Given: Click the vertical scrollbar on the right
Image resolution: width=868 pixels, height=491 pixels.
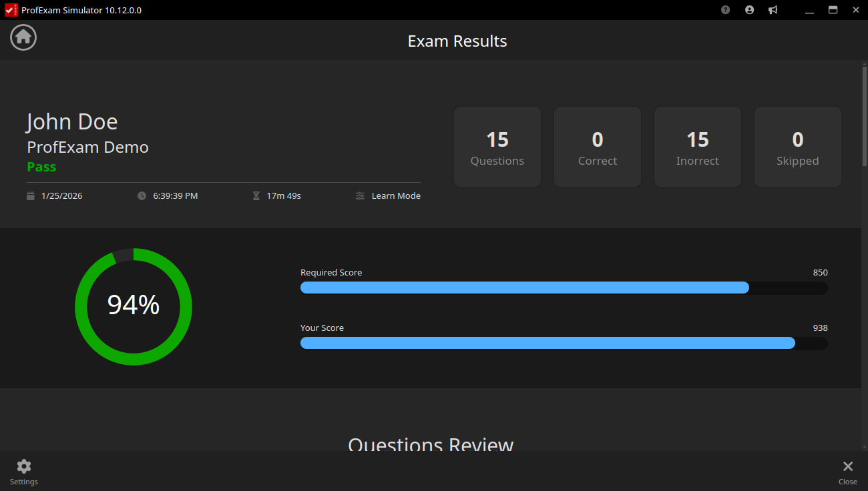Looking at the screenshot, I should [x=864, y=117].
